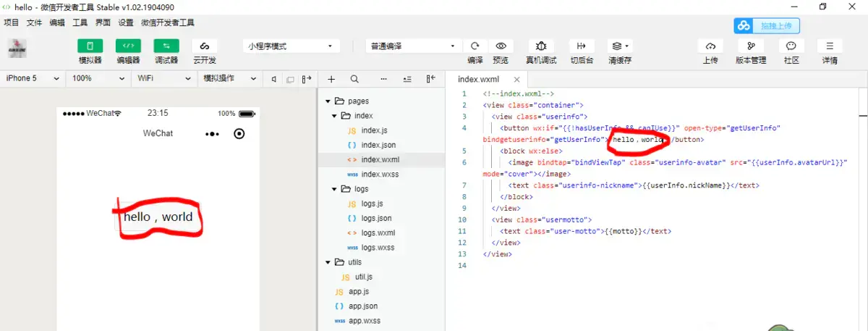Start 真机调试 remote debugging bug icon
This screenshot has width=868, height=331.
541,46
